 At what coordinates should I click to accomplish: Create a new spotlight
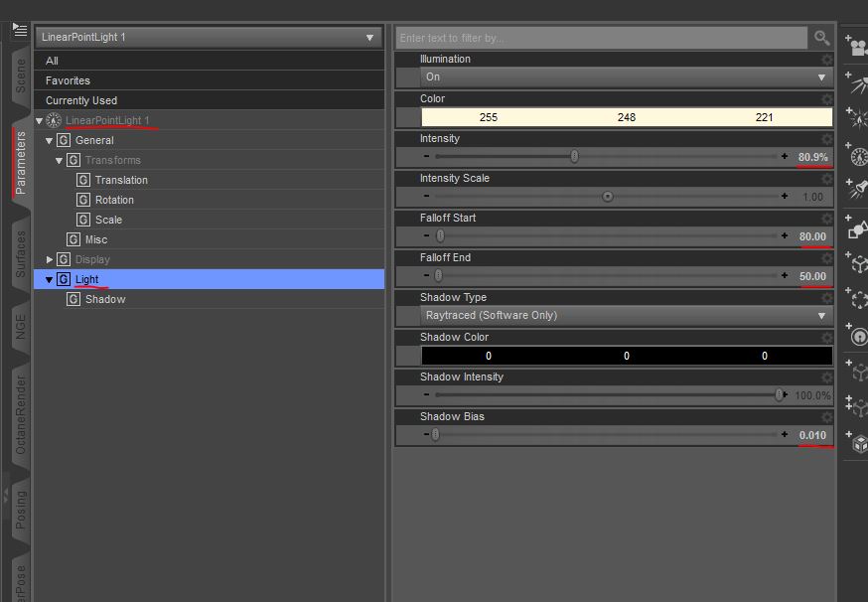click(856, 189)
